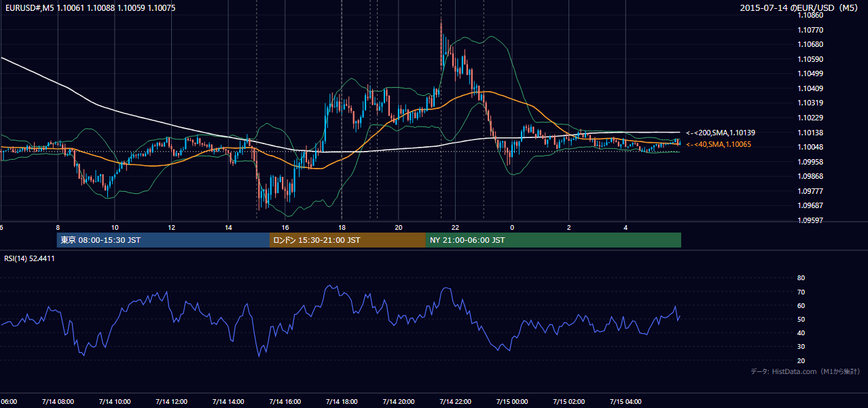This screenshot has width=868, height=408.
Task: Click RSI scale value 70
Action: [801, 292]
